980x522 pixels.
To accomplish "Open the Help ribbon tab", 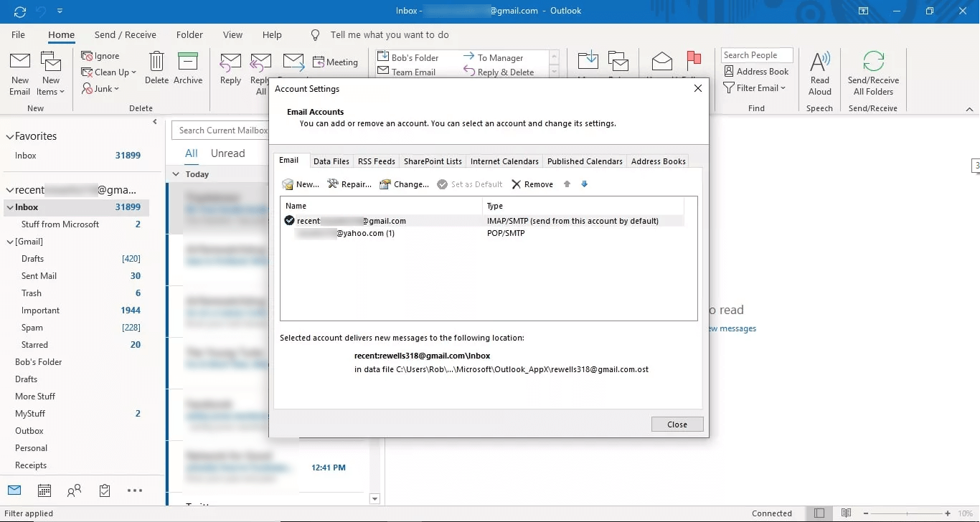I will 272,34.
